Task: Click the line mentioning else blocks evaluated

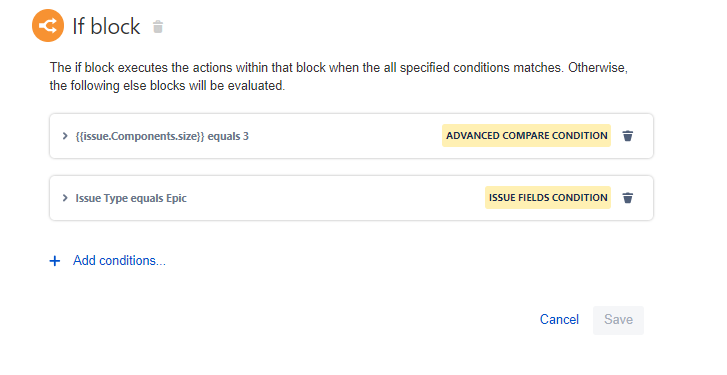Action: 167,86
